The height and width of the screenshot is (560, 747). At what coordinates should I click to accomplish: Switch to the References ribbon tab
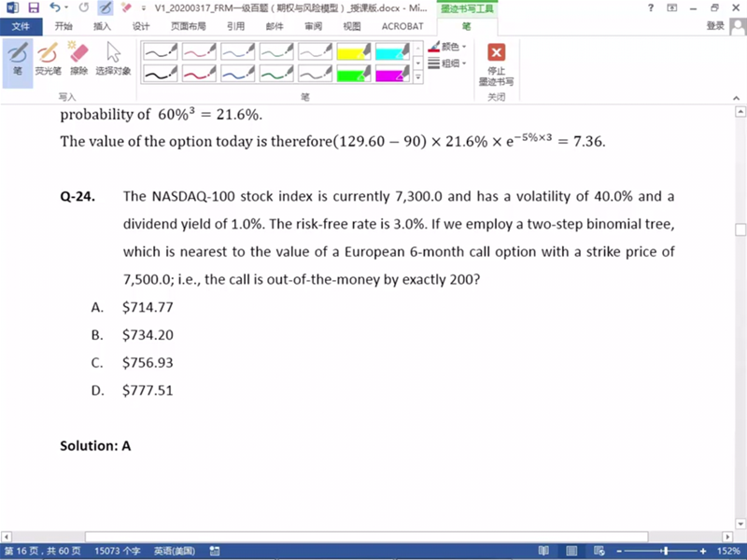click(x=236, y=27)
